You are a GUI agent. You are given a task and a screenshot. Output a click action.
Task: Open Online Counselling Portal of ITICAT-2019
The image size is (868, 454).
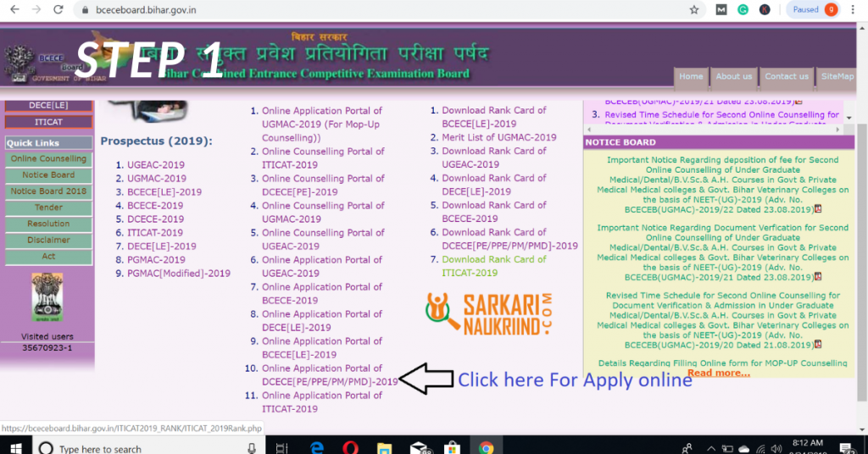(323, 158)
